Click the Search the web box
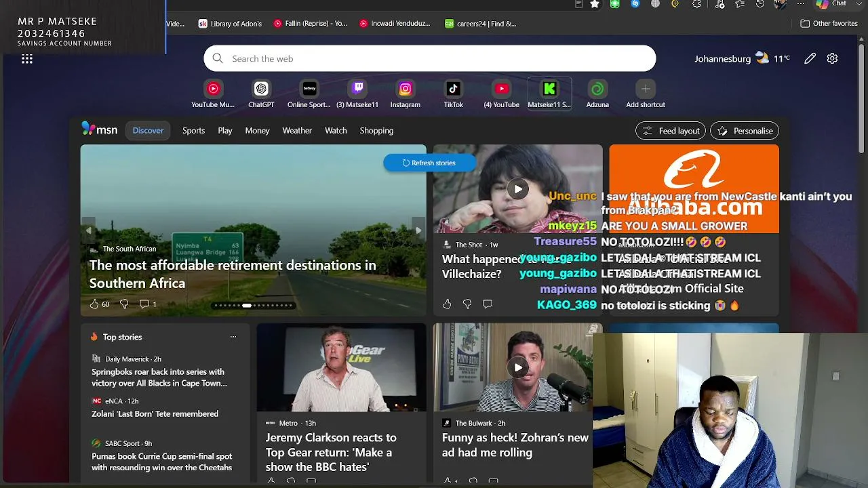The height and width of the screenshot is (488, 868). point(430,58)
